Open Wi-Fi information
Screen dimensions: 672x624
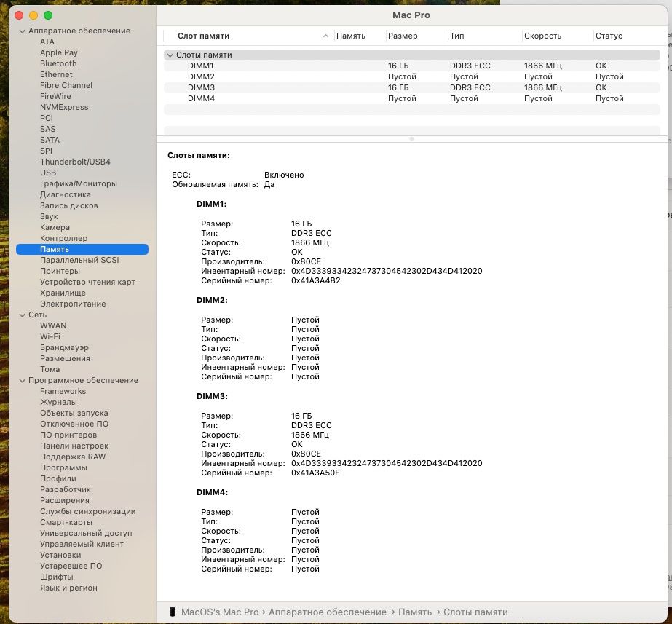[x=50, y=337]
